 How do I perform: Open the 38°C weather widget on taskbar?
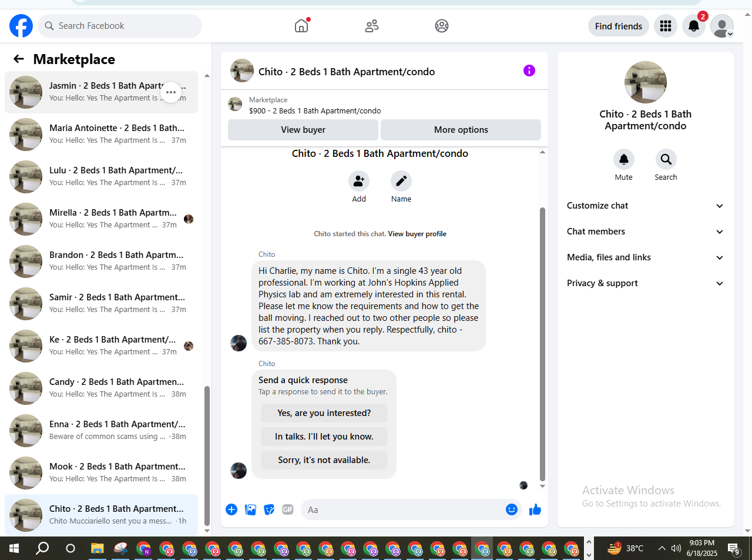tap(625, 548)
